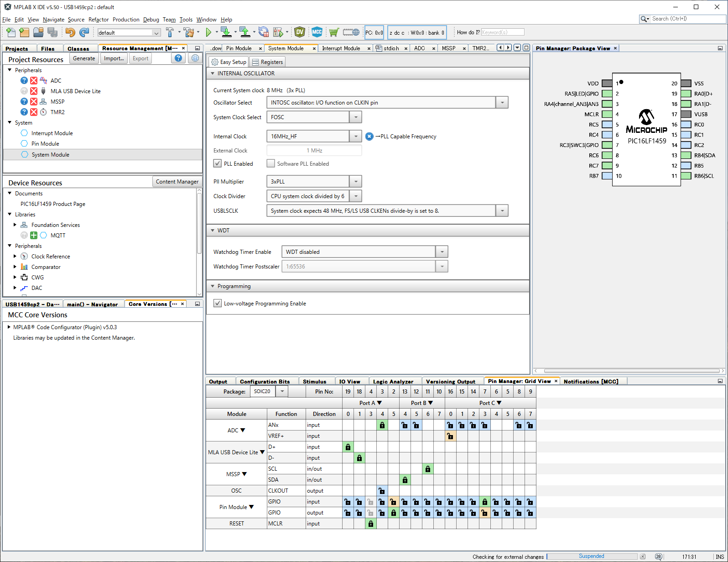Open the Package SOIC20 dropdown
This screenshot has height=562, width=728.
pyautogui.click(x=282, y=391)
